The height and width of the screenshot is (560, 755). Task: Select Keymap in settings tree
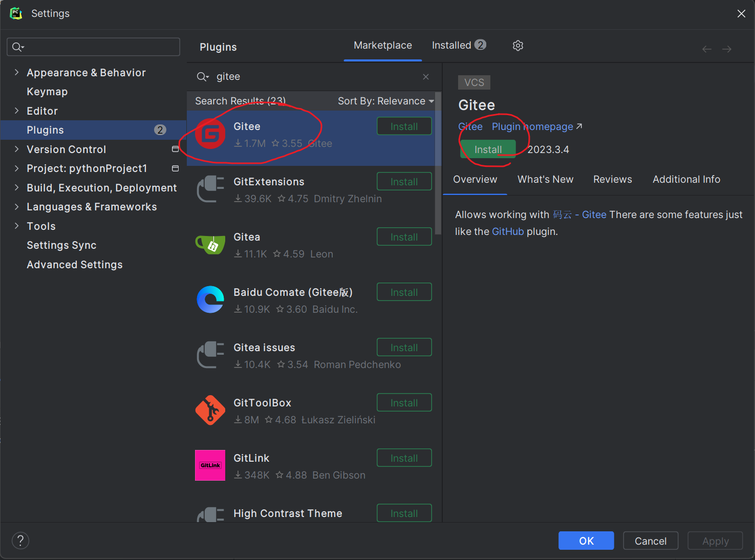click(x=47, y=92)
